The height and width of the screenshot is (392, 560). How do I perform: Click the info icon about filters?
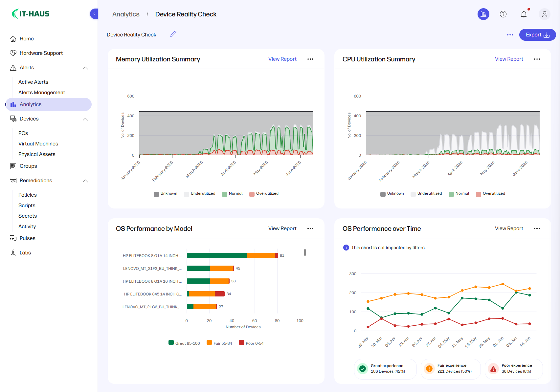(346, 248)
